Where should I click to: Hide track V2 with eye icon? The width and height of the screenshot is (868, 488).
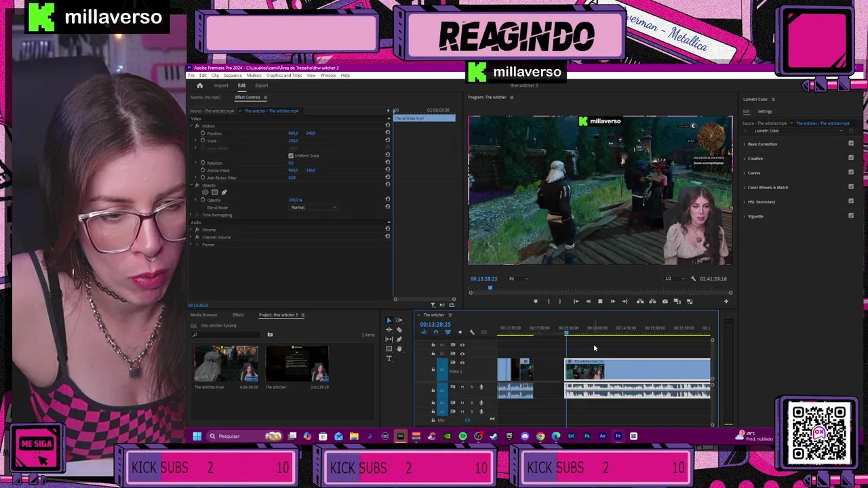462,354
